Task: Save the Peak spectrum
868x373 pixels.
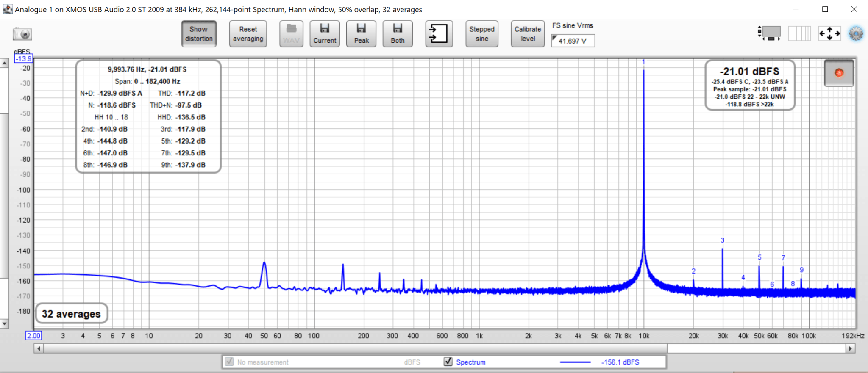Action: pyautogui.click(x=361, y=34)
